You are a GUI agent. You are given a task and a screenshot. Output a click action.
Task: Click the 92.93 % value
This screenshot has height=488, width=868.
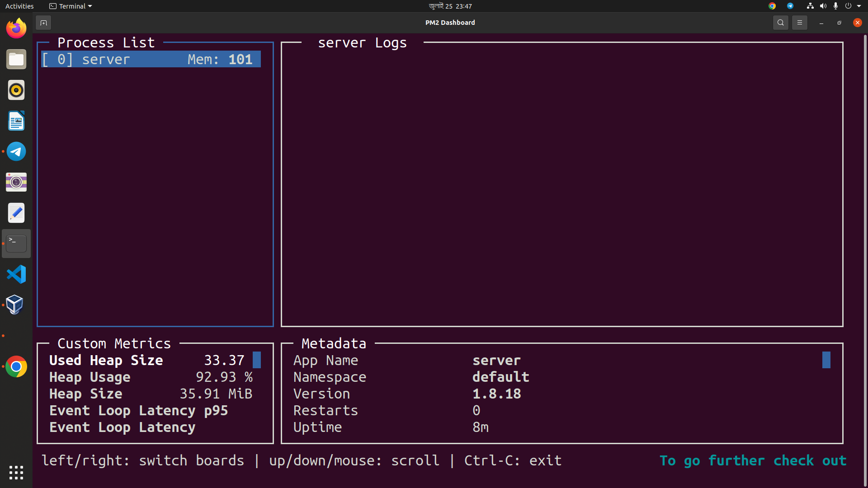pyautogui.click(x=224, y=377)
